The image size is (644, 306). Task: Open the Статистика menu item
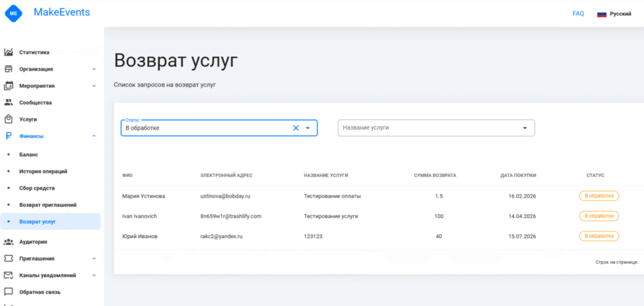(35, 52)
